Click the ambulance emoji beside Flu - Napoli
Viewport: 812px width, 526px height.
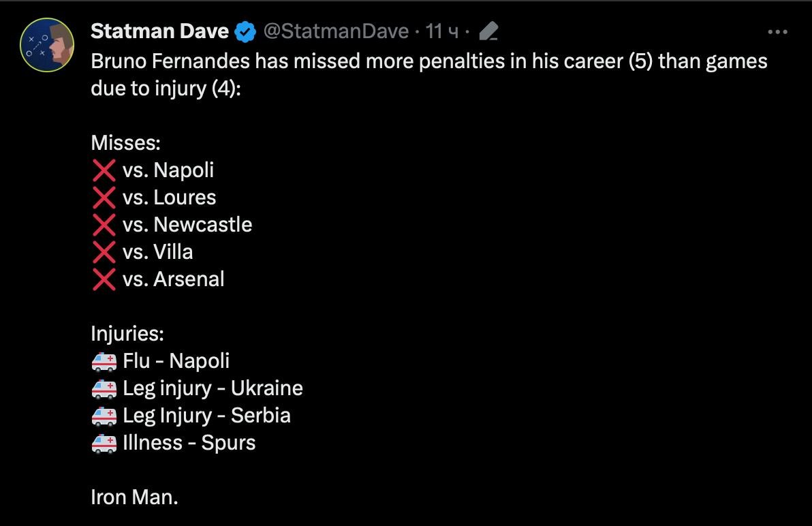[x=104, y=361]
